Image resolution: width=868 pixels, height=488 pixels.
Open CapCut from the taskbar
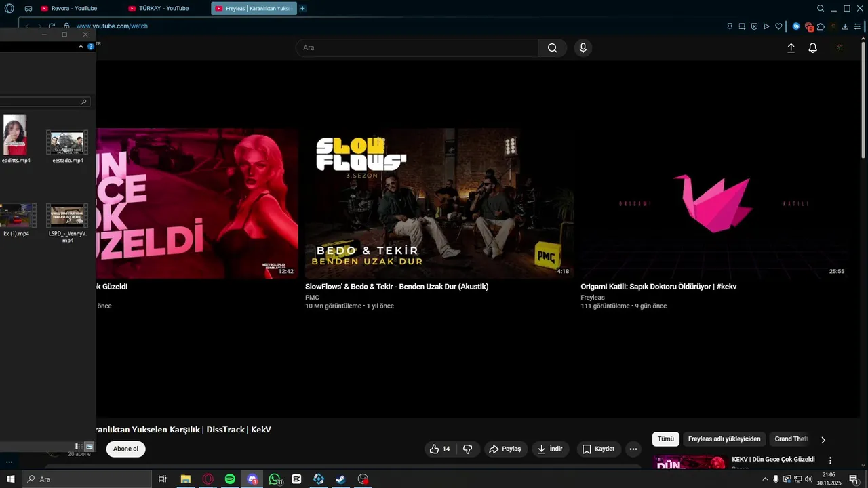(x=296, y=479)
